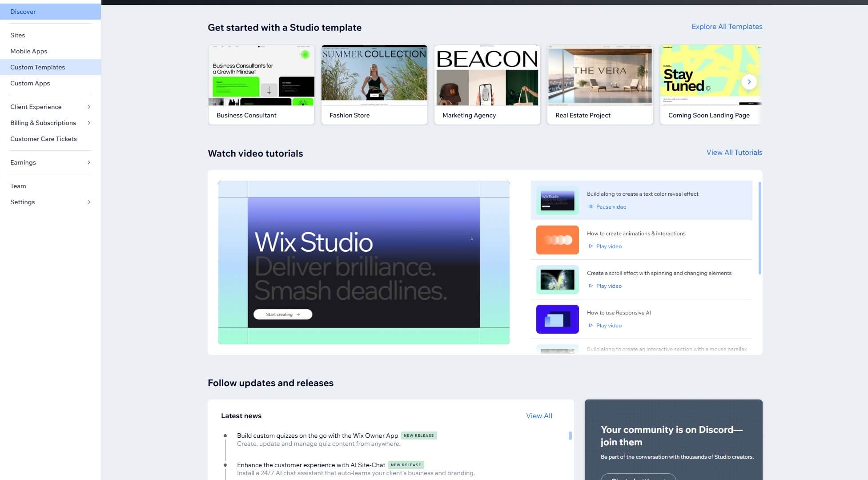The image size is (868, 480).
Task: Open the Marketing Agency template card
Action: point(487,85)
